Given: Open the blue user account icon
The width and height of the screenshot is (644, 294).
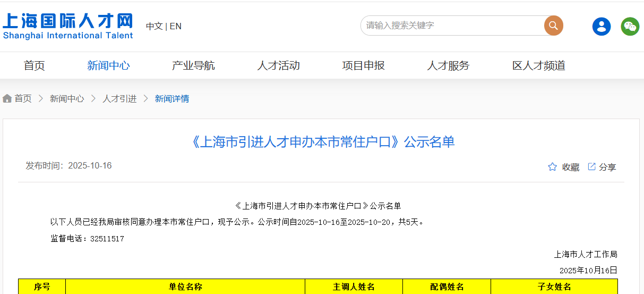Looking at the screenshot, I should tap(602, 26).
